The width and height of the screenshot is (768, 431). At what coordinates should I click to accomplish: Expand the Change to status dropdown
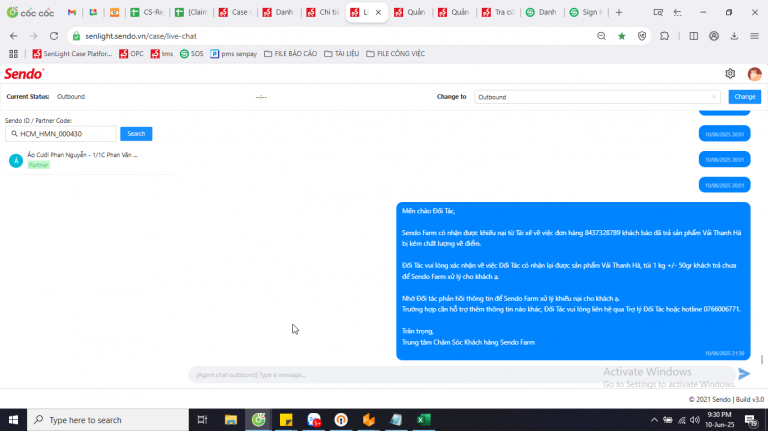[x=597, y=97]
